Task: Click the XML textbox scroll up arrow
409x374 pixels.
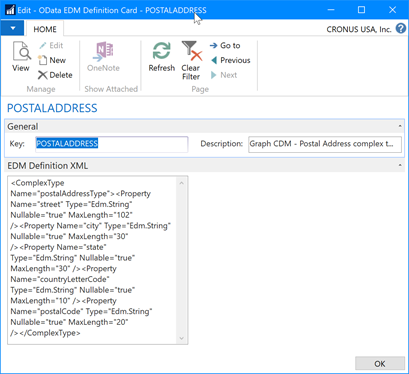Action: pos(182,183)
